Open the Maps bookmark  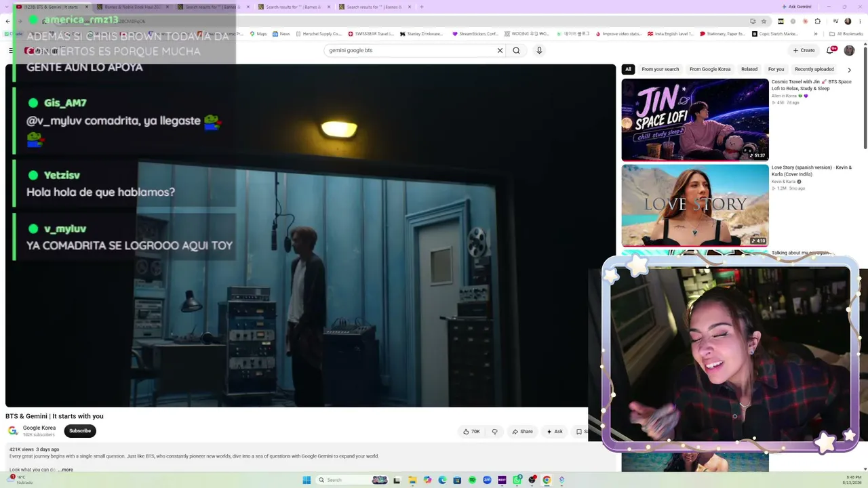pos(258,34)
